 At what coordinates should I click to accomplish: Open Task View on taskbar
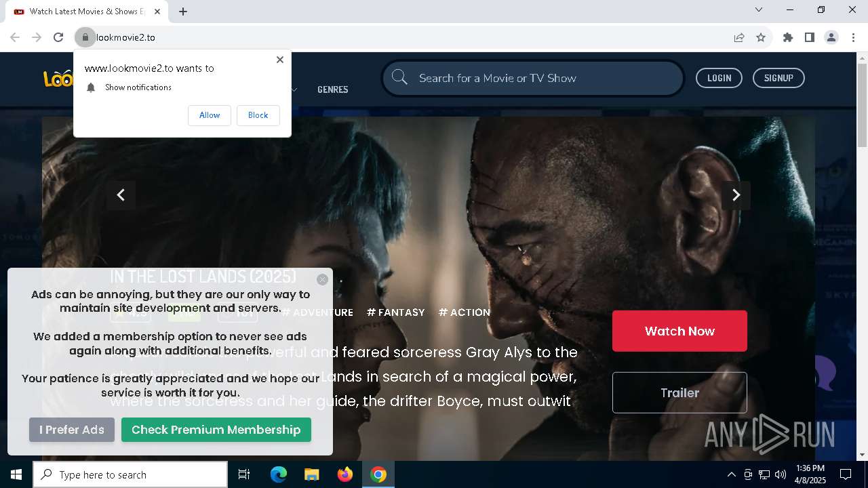click(x=244, y=474)
